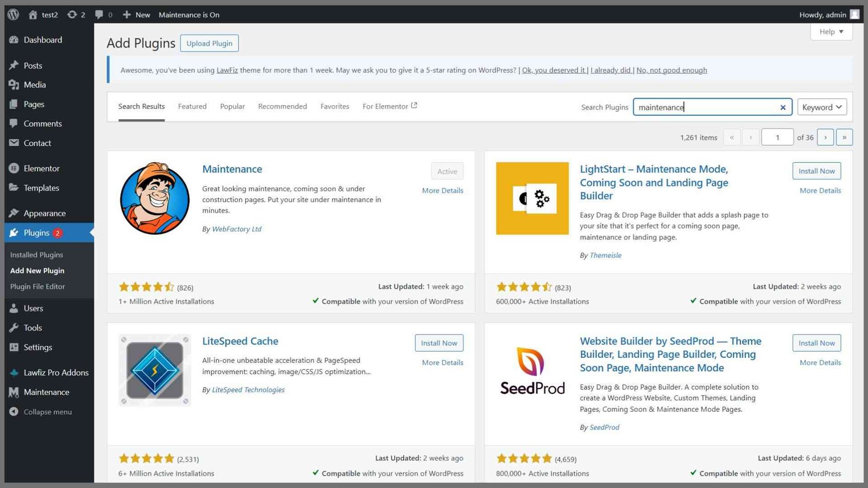
Task: Click the WordPress logo icon
Action: (14, 15)
